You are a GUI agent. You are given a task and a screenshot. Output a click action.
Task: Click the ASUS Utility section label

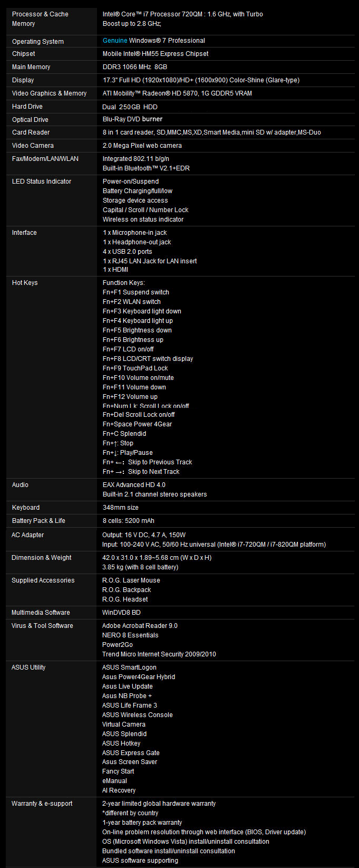(28, 667)
